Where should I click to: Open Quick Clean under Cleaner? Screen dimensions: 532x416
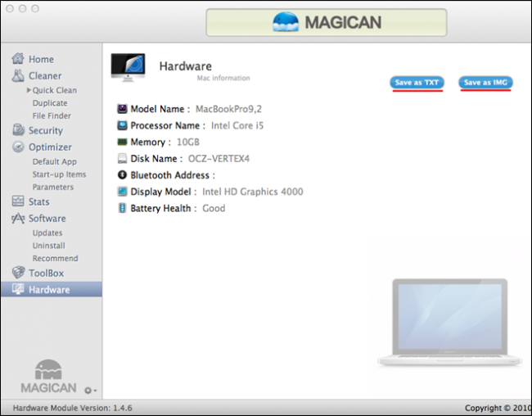(x=54, y=90)
